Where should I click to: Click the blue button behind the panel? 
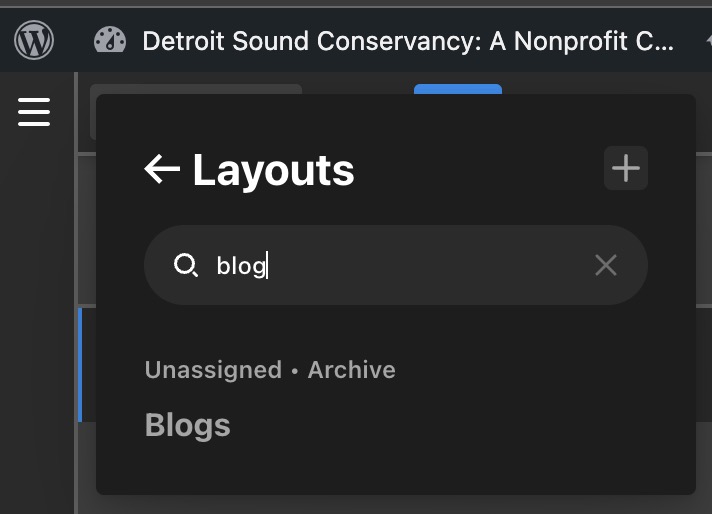tap(457, 89)
